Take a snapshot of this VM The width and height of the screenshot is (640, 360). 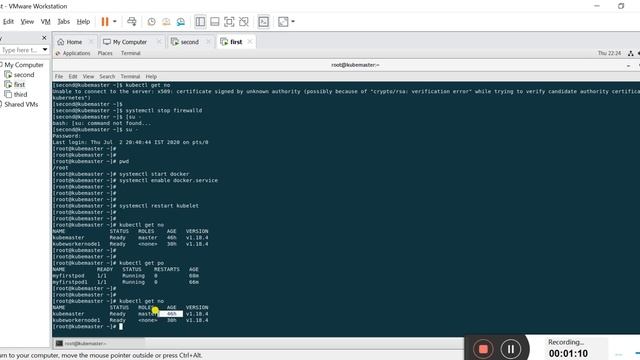(151, 22)
